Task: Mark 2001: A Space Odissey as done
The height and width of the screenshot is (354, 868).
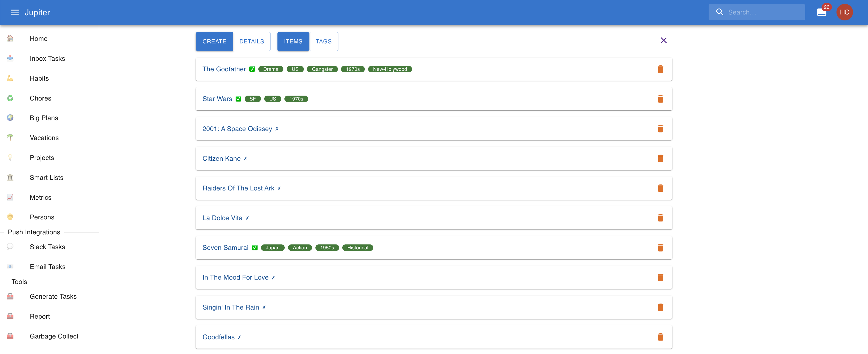Action: pos(277,128)
